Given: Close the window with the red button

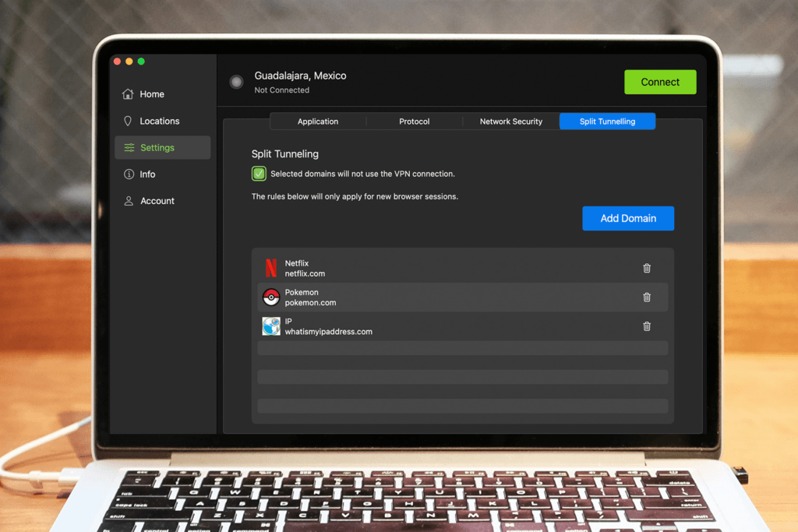Looking at the screenshot, I should [x=117, y=62].
